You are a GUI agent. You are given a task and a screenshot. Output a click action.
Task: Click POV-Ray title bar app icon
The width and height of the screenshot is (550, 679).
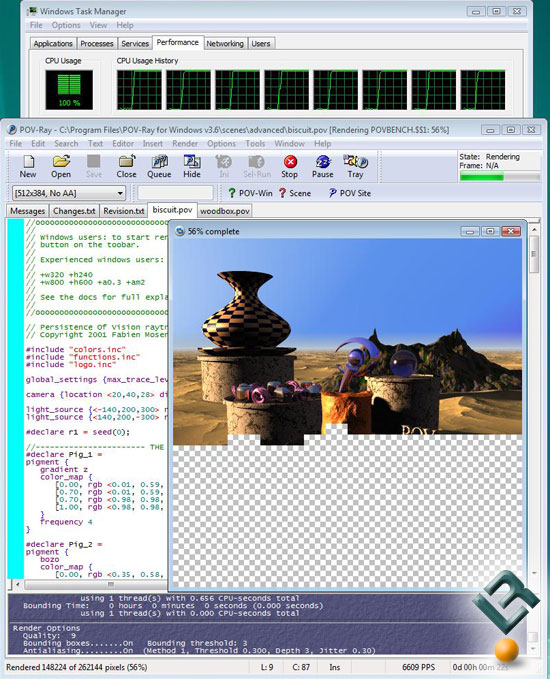pos(12,129)
